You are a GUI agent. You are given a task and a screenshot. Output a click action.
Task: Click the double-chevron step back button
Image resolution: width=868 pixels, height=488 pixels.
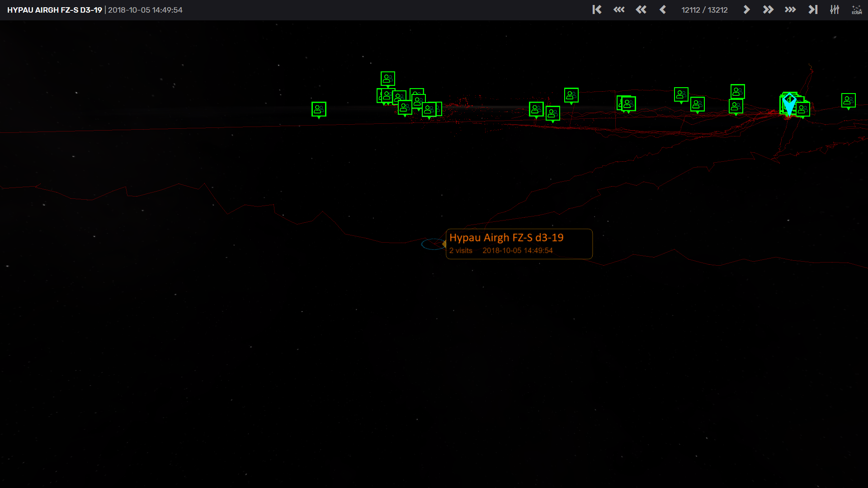click(x=641, y=9)
